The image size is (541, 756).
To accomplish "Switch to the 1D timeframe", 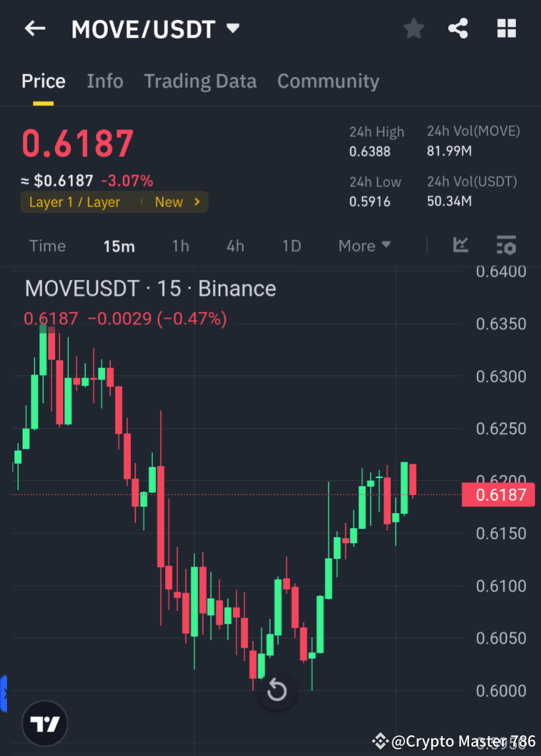I will pos(292,246).
